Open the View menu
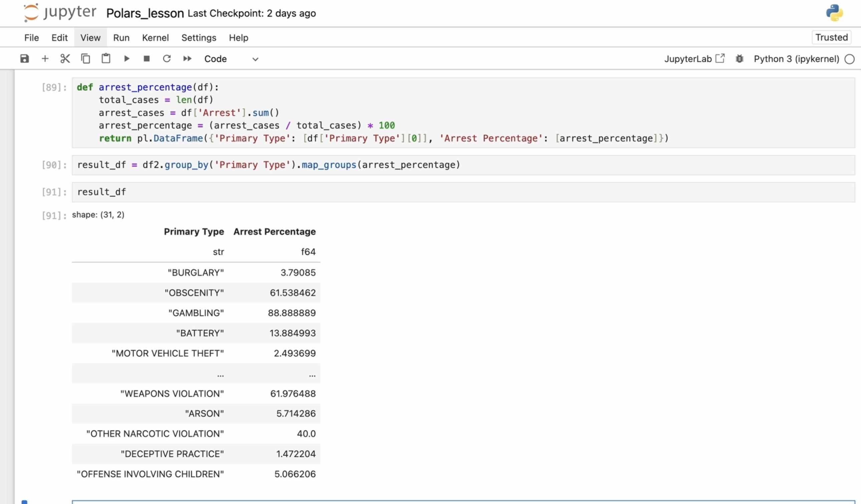 pyautogui.click(x=90, y=38)
